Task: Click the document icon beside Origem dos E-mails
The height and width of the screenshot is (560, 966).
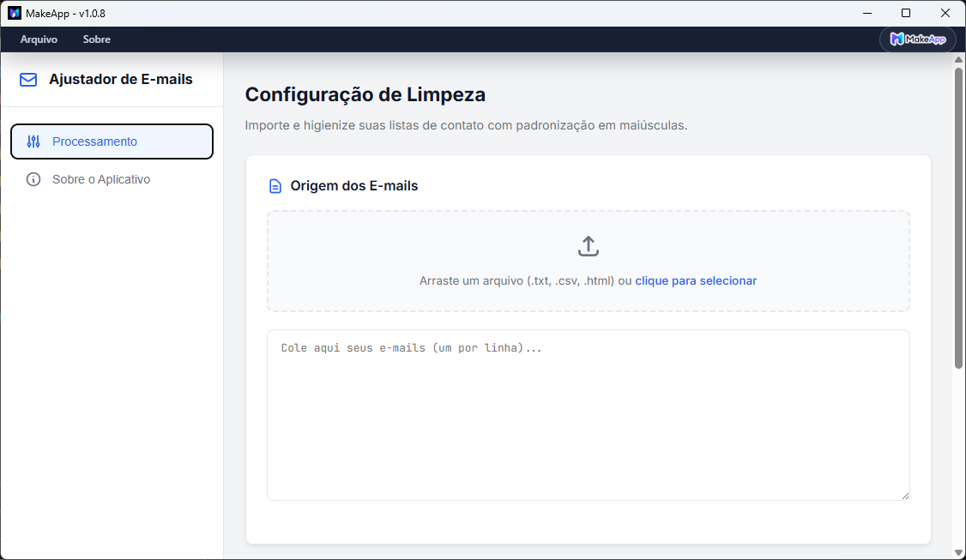Action: [275, 186]
